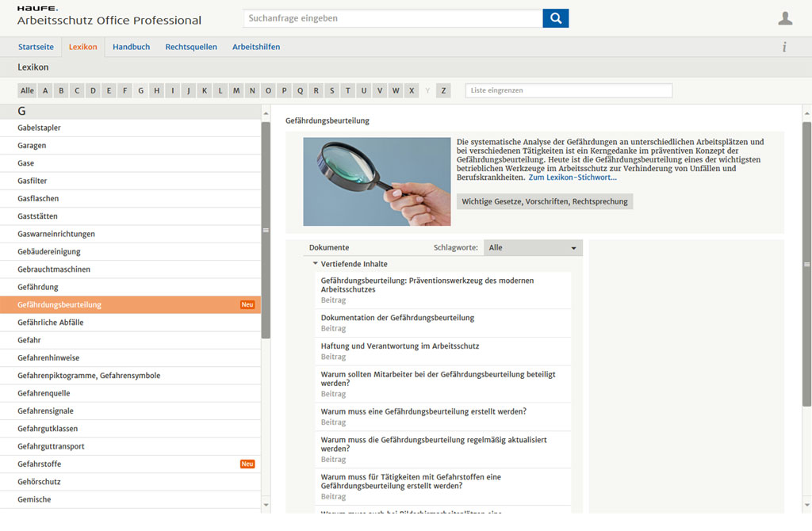This screenshot has width=812, height=531.
Task: Focus the 'Liste eingrenzen' filter field
Action: coord(569,90)
